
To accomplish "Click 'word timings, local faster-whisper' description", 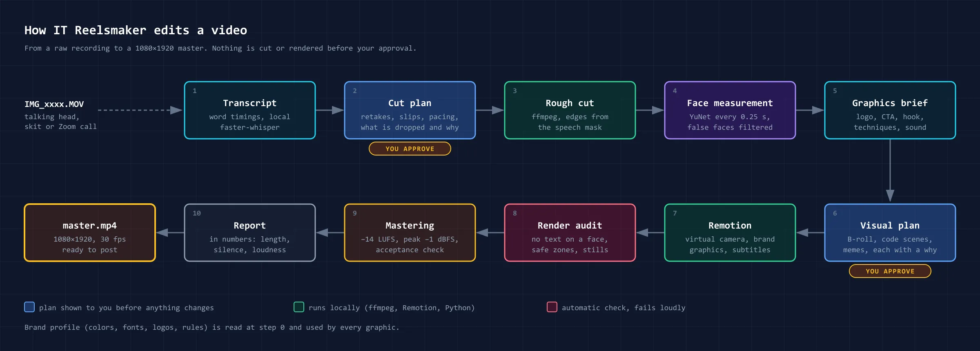I will point(250,122).
